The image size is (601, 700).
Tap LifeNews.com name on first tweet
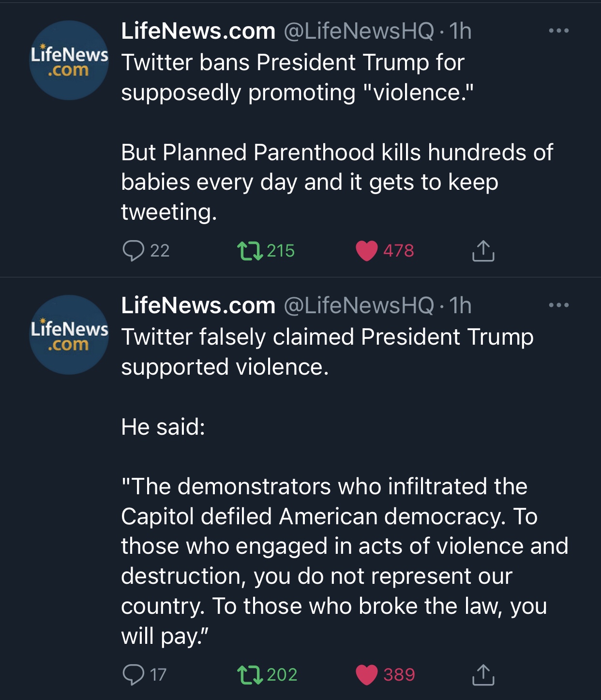click(198, 31)
